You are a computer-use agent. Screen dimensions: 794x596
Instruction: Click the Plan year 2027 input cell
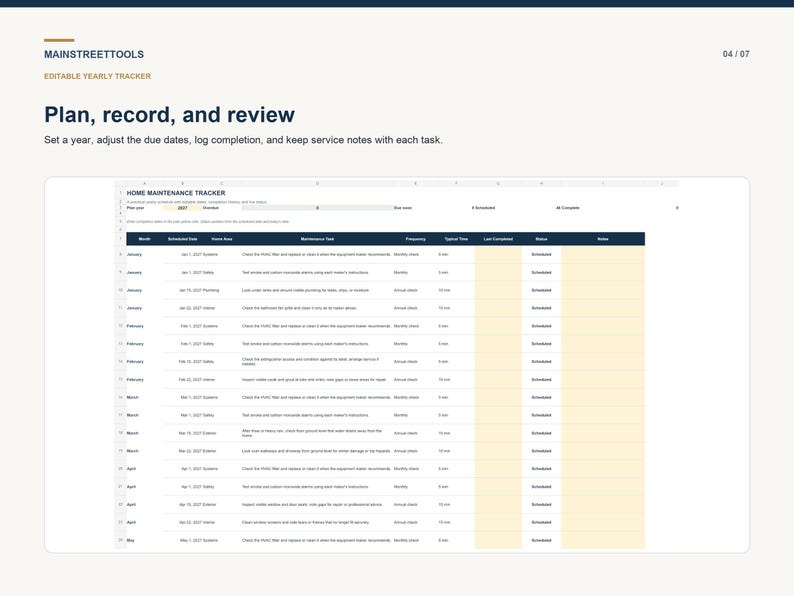[x=182, y=208]
